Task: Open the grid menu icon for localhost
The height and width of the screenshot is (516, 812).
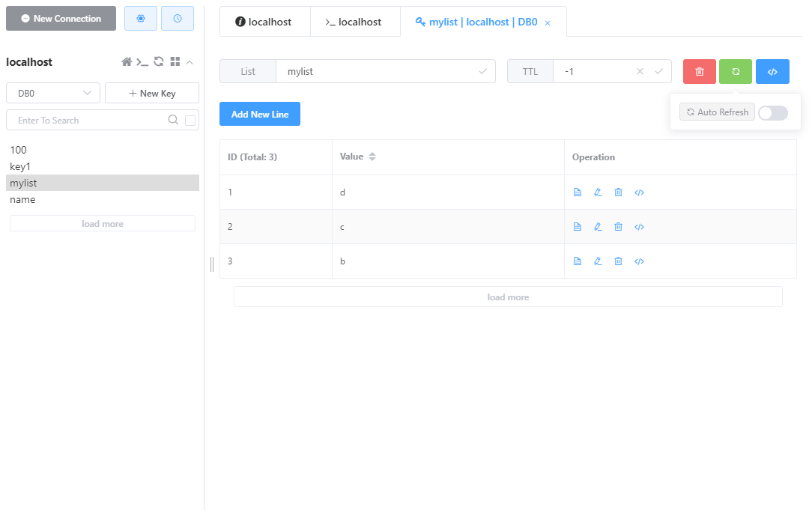Action: click(175, 61)
